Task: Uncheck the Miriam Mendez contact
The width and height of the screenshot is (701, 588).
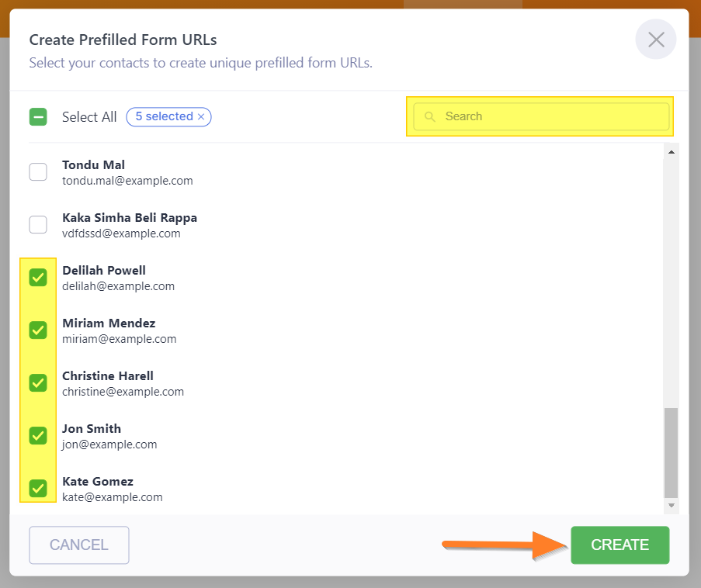Action: [38, 330]
